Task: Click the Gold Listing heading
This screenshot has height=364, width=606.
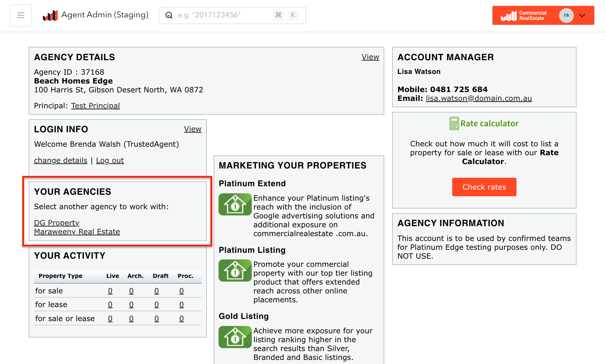Action: pos(244,316)
